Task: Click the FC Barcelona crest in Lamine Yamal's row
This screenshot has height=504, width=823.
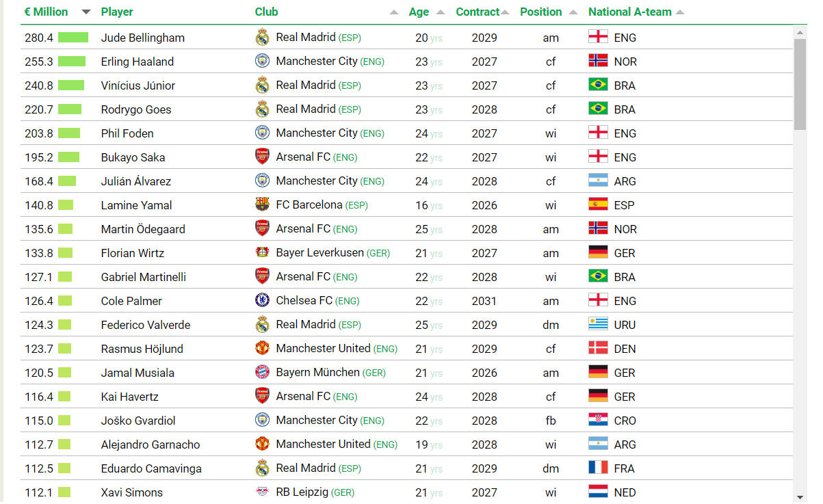Action: (262, 204)
